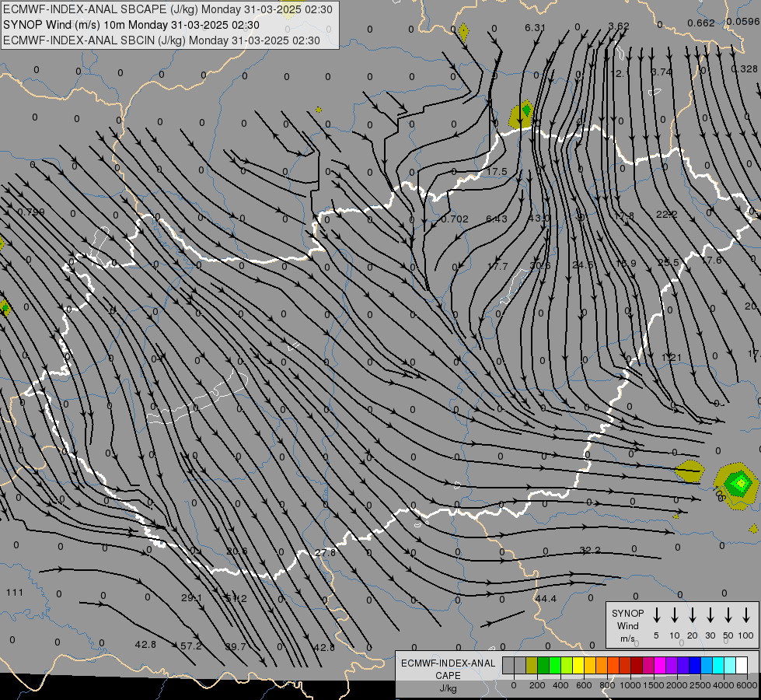Click the SBCIN title line in header

[162, 40]
